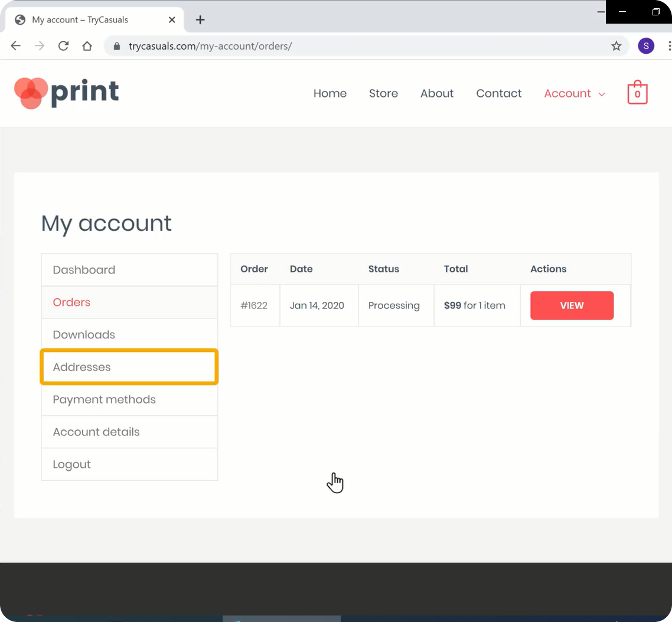
Task: Select the My account browser tab
Action: 94,19
